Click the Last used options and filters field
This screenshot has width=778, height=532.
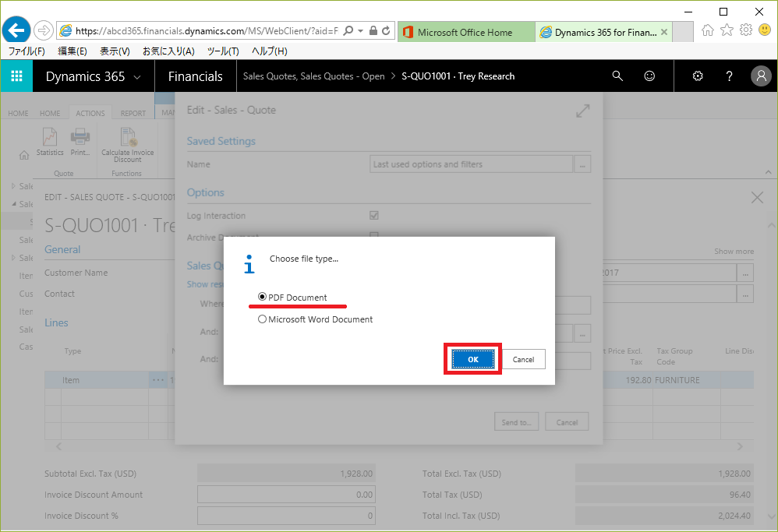click(x=471, y=164)
